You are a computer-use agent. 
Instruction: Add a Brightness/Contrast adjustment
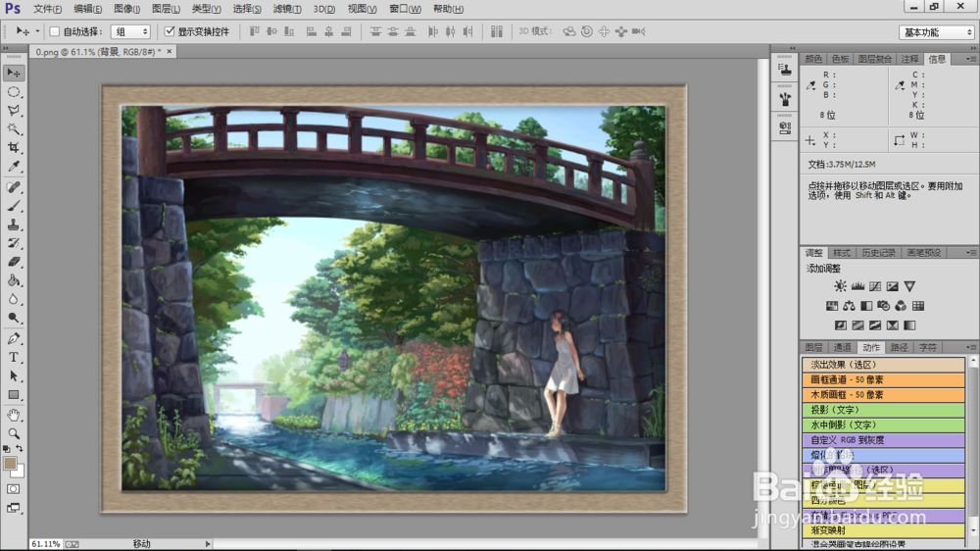[840, 286]
